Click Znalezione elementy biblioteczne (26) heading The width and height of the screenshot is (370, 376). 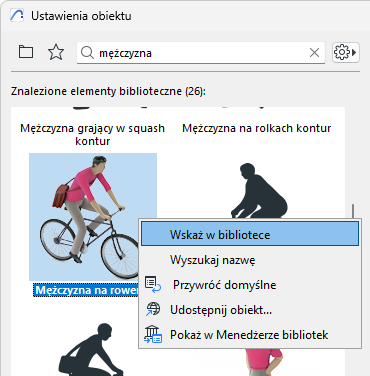coord(108,91)
